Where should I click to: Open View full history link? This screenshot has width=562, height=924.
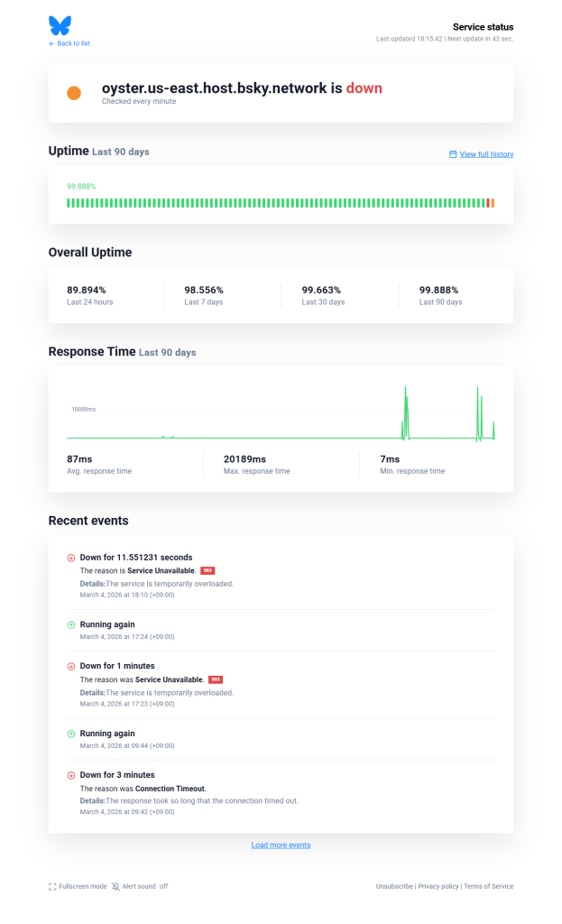pos(486,154)
